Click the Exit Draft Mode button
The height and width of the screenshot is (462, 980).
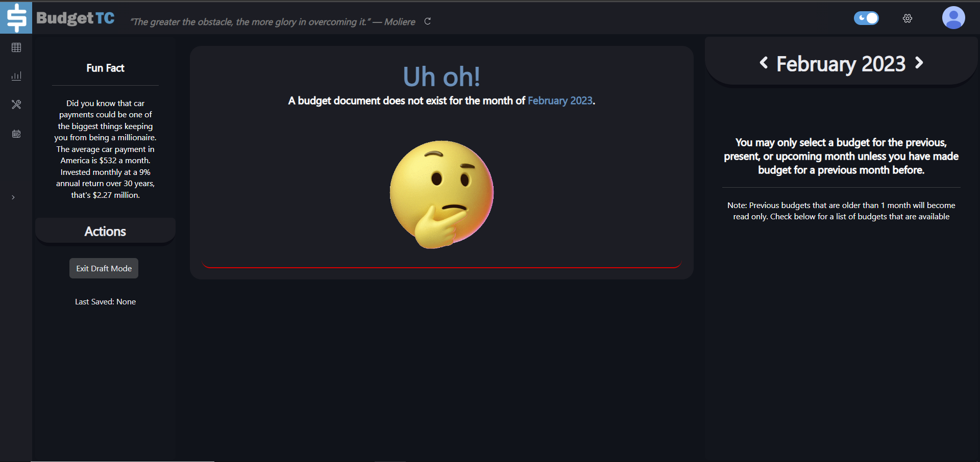(104, 268)
